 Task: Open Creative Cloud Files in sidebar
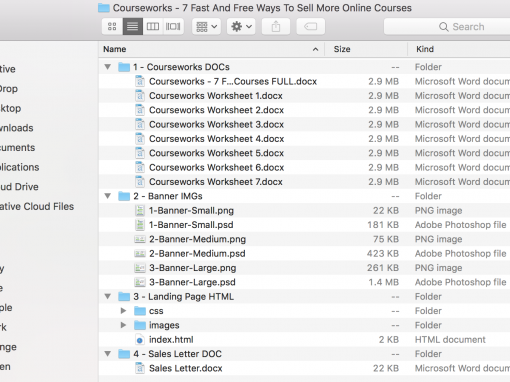coord(37,206)
